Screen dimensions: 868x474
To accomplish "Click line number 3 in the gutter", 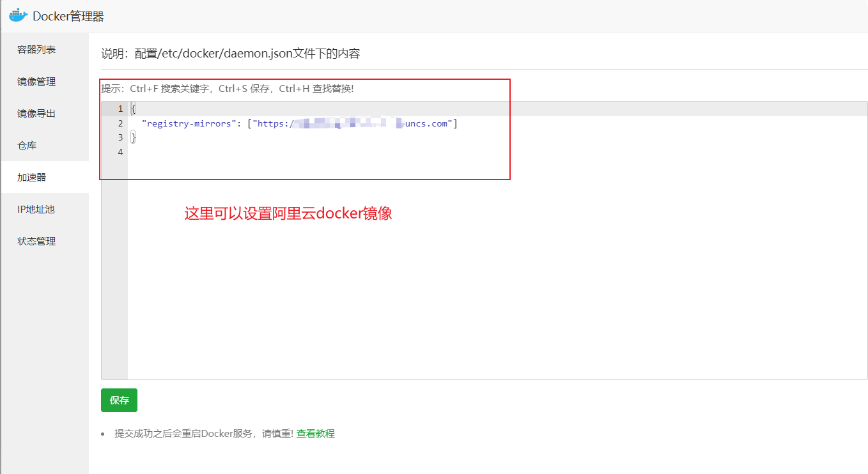I will (120, 137).
